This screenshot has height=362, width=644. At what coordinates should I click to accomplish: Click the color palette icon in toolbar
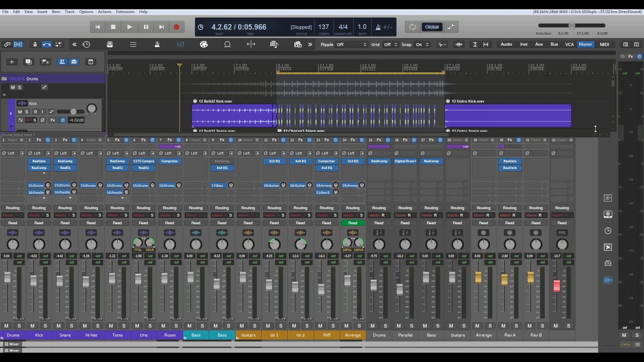click(x=204, y=44)
